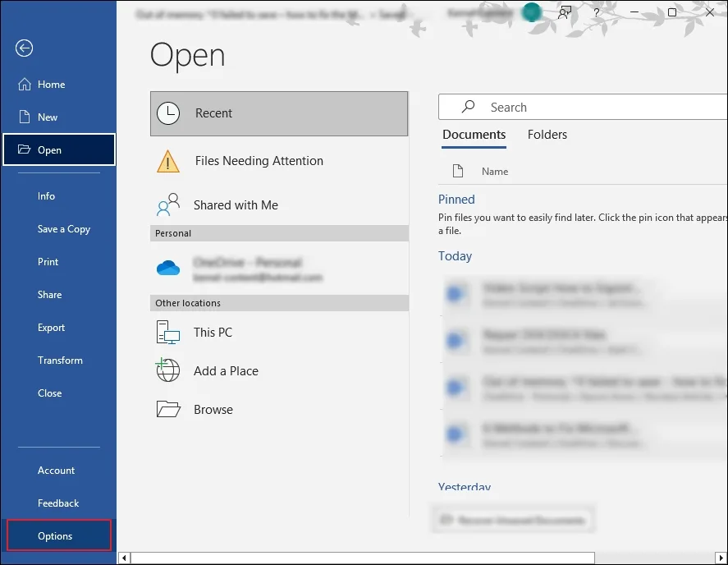Select OneDrive Personal location
The width and height of the screenshot is (728, 565).
point(279,269)
